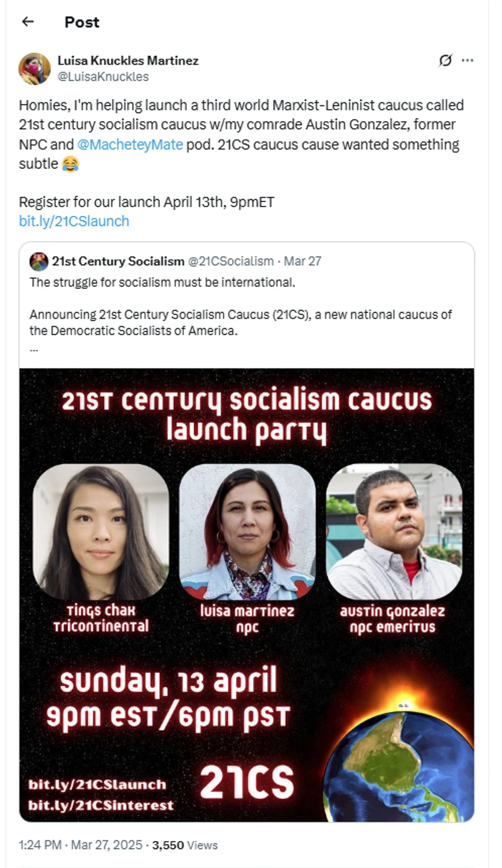Open the Luisa Knuckles Martinez display name
Image resolution: width=502 pixels, height=868 pixels.
(x=128, y=61)
